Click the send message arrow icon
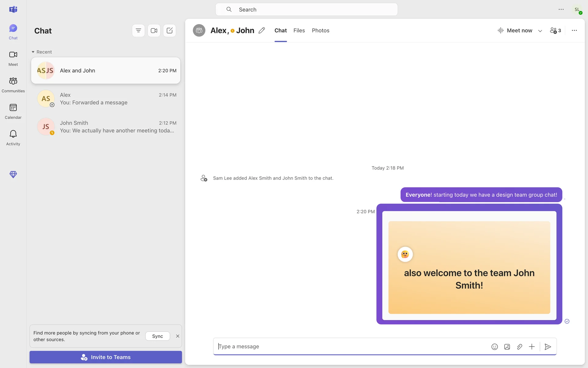Screen dimensions: 588x368 point(548,347)
